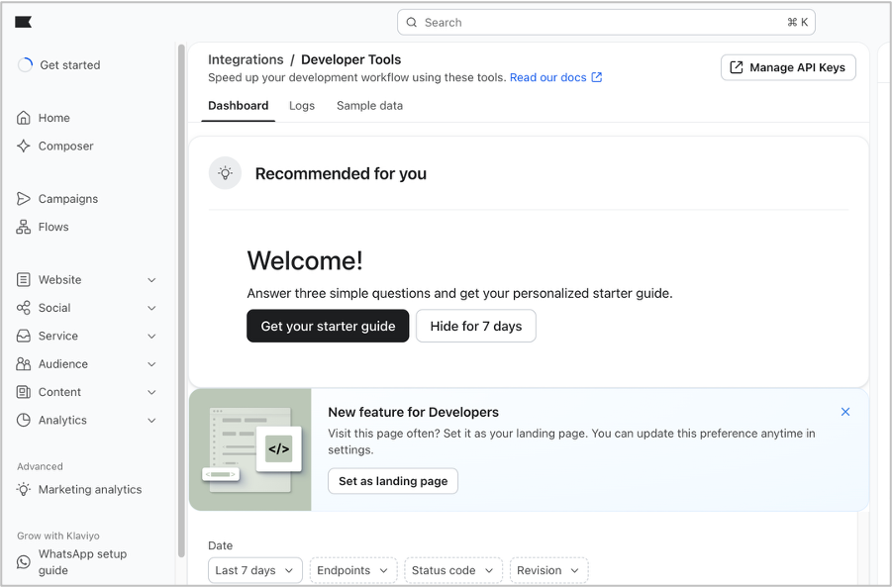Click Hide for 7 days button
Viewport: 893px width, 588px height.
(476, 326)
